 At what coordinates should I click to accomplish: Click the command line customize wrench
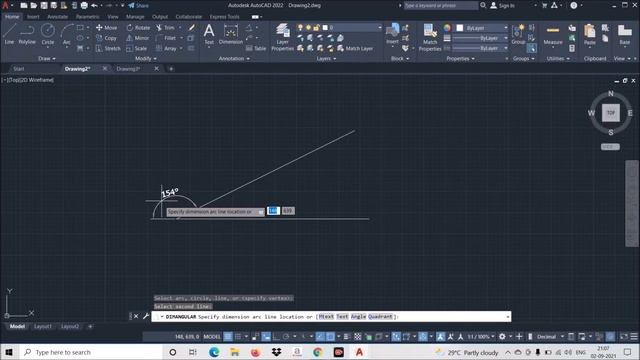coord(146,316)
